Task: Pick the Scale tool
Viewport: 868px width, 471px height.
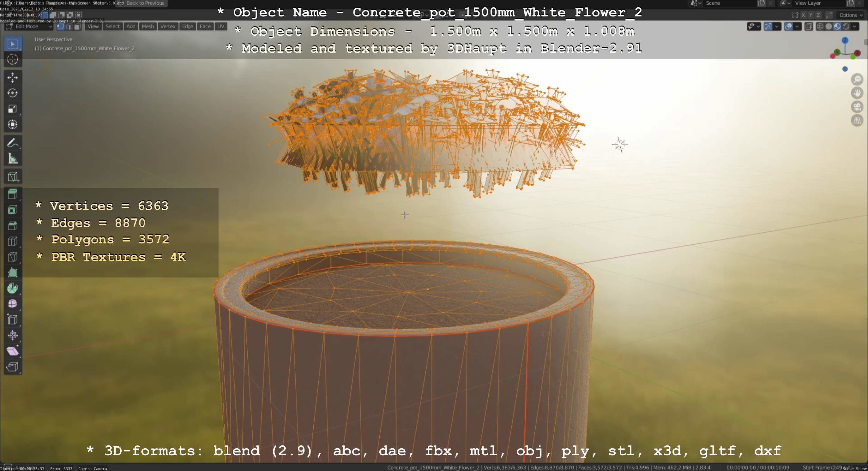Action: tap(13, 109)
